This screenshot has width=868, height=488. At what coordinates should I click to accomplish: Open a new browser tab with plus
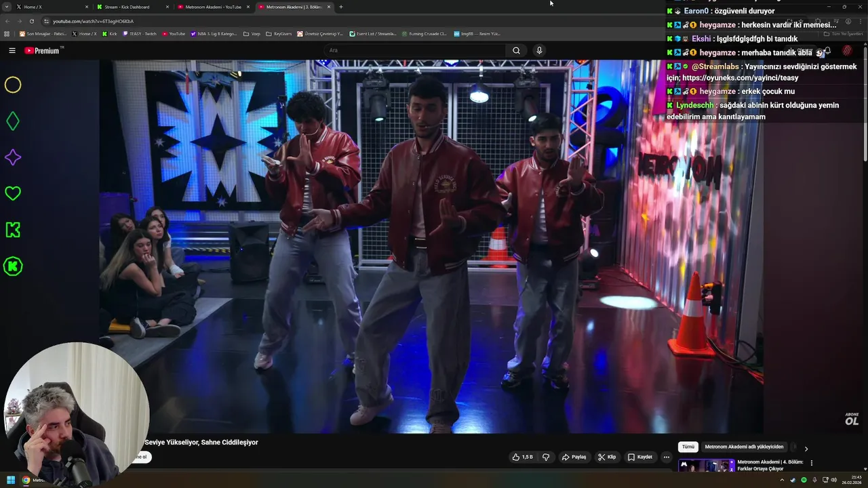340,7
